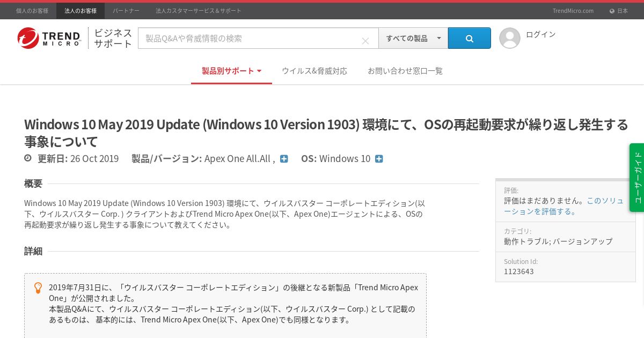Click the article title about Windows 10 1903
This screenshot has width=644, height=338.
[326, 133]
